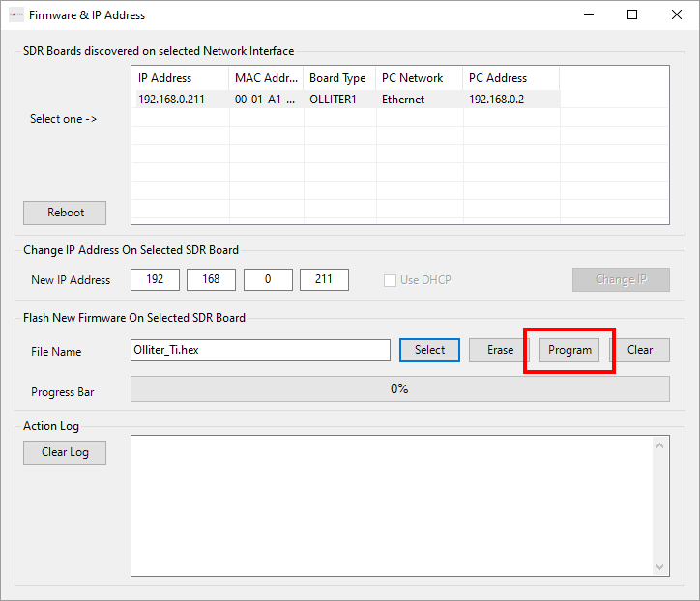Click the Action Log scroll up arrow

[659, 445]
